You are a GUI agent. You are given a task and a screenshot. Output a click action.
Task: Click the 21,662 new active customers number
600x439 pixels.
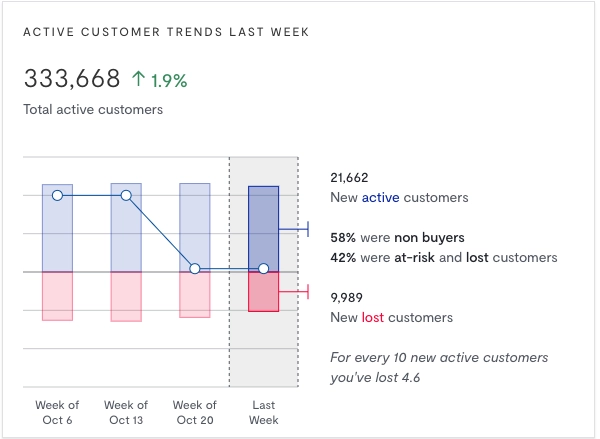(351, 178)
